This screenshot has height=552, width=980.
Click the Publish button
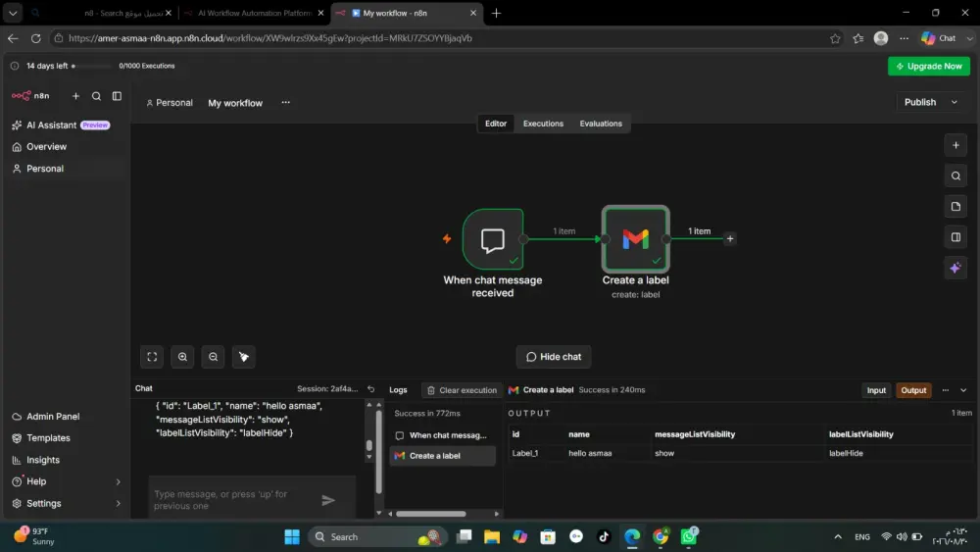click(x=920, y=103)
